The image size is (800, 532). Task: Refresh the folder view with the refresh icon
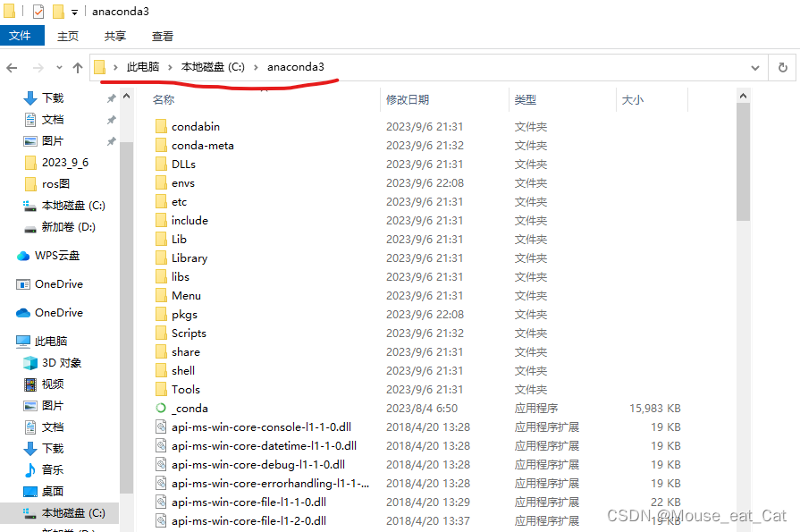tap(783, 67)
